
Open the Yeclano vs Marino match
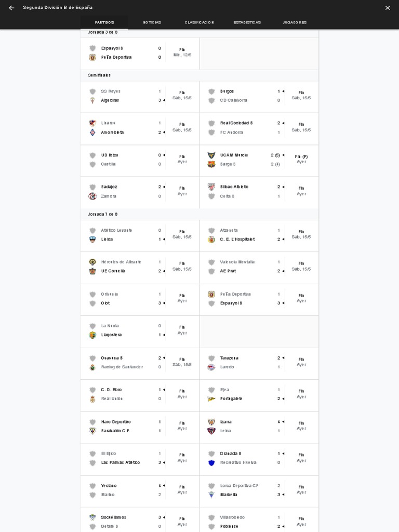[x=140, y=490]
